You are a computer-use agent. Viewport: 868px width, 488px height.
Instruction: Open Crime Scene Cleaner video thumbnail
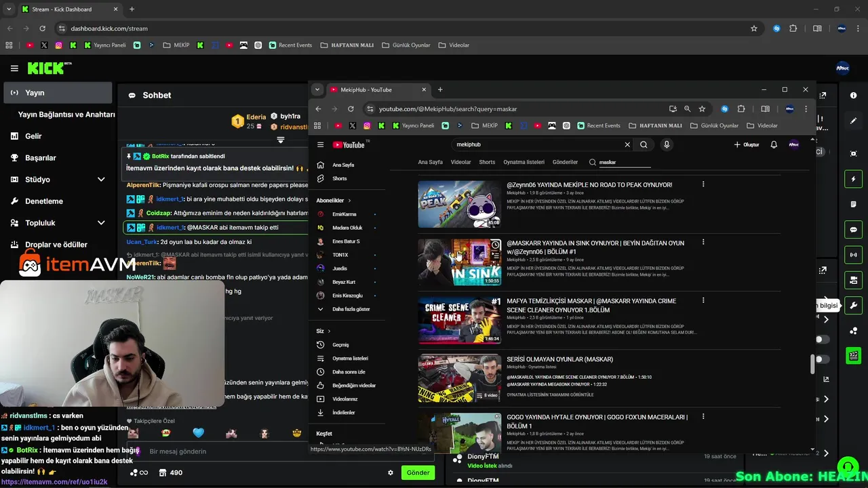point(460,320)
